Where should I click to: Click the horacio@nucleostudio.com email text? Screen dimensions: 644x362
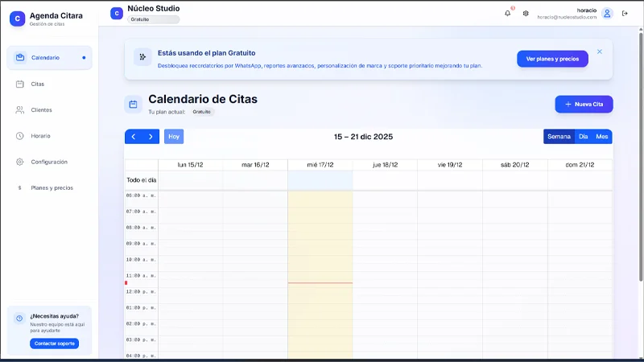tap(567, 17)
